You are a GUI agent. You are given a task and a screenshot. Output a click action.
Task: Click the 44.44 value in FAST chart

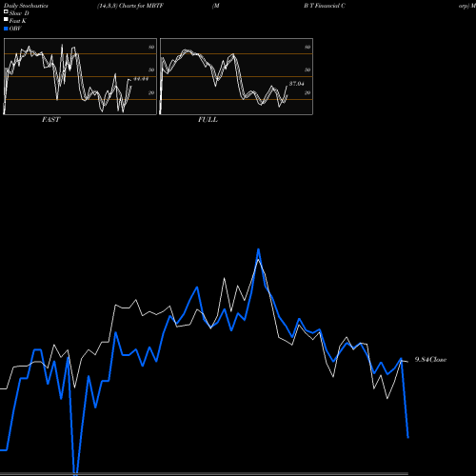[x=141, y=78]
